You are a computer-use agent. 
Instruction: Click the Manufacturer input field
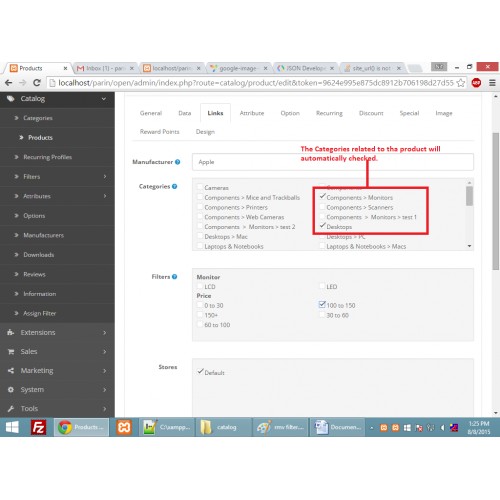333,162
